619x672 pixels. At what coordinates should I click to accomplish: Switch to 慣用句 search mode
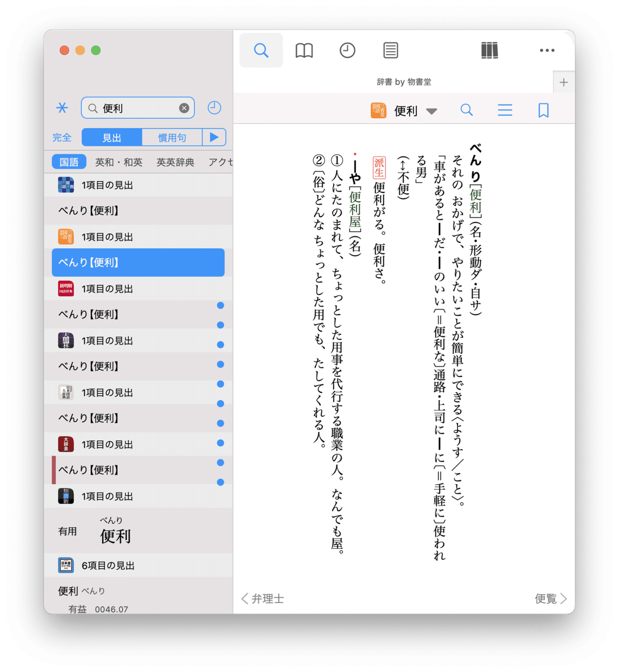tap(172, 137)
